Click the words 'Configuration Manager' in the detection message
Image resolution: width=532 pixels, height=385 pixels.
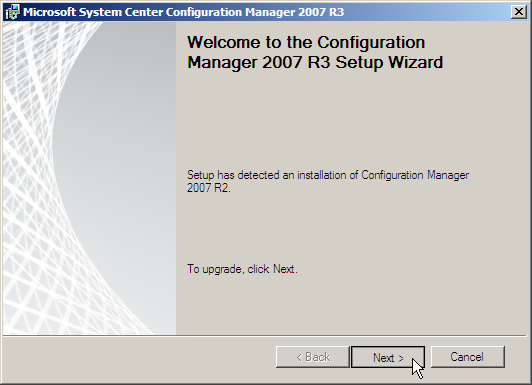[415, 175]
